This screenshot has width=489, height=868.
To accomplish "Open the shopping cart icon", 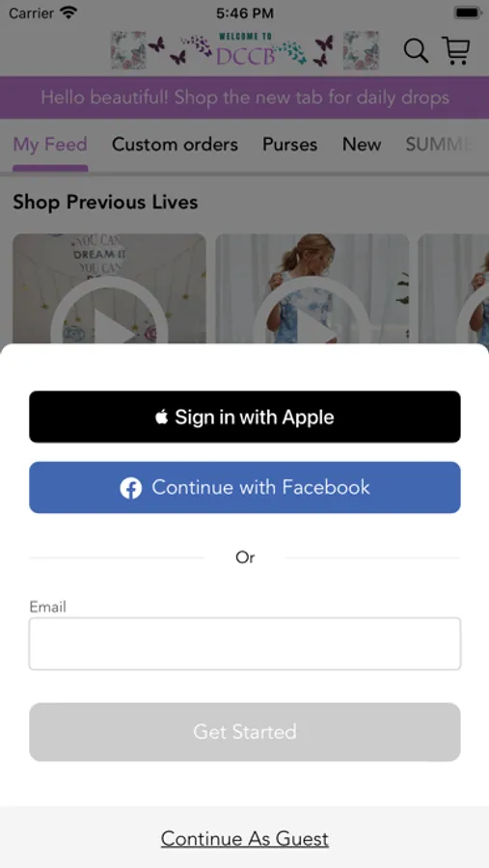I will (456, 50).
